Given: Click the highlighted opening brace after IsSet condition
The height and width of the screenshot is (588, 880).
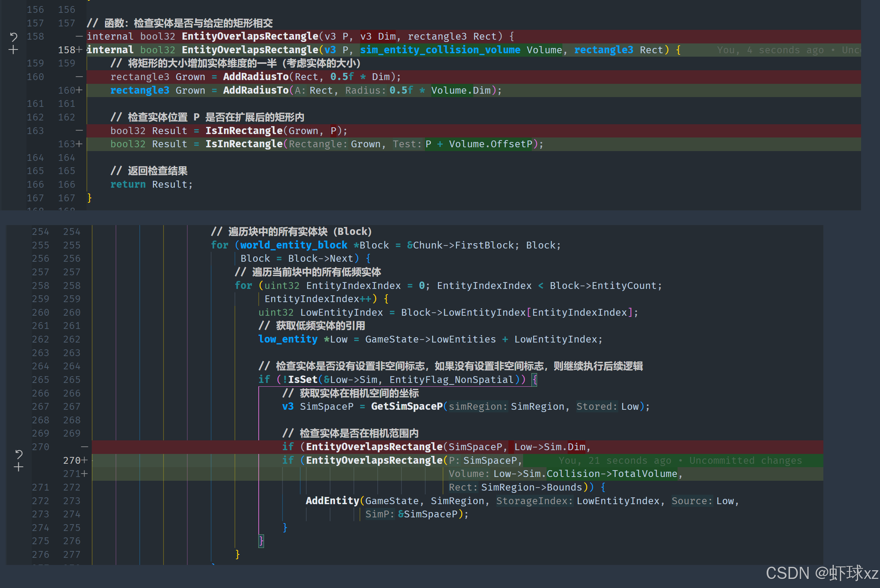Looking at the screenshot, I should (534, 380).
